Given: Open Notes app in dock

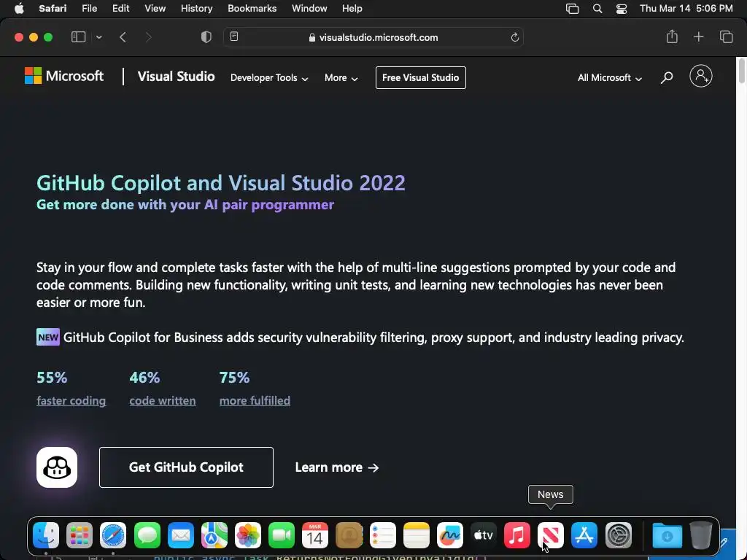Looking at the screenshot, I should coord(417,535).
